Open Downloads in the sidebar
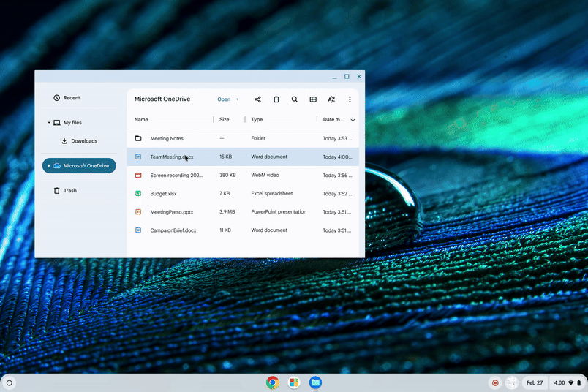Image resolution: width=588 pixels, height=392 pixels. pos(84,141)
